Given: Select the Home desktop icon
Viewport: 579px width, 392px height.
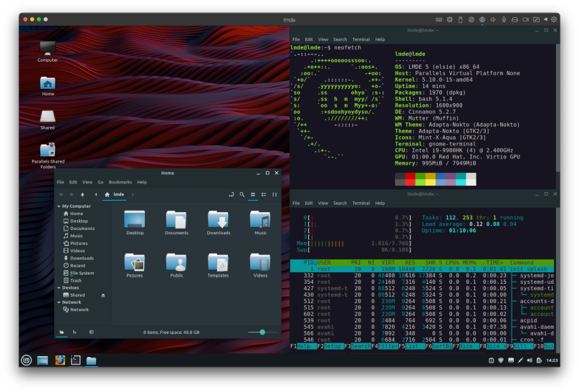Looking at the screenshot, I should [47, 86].
